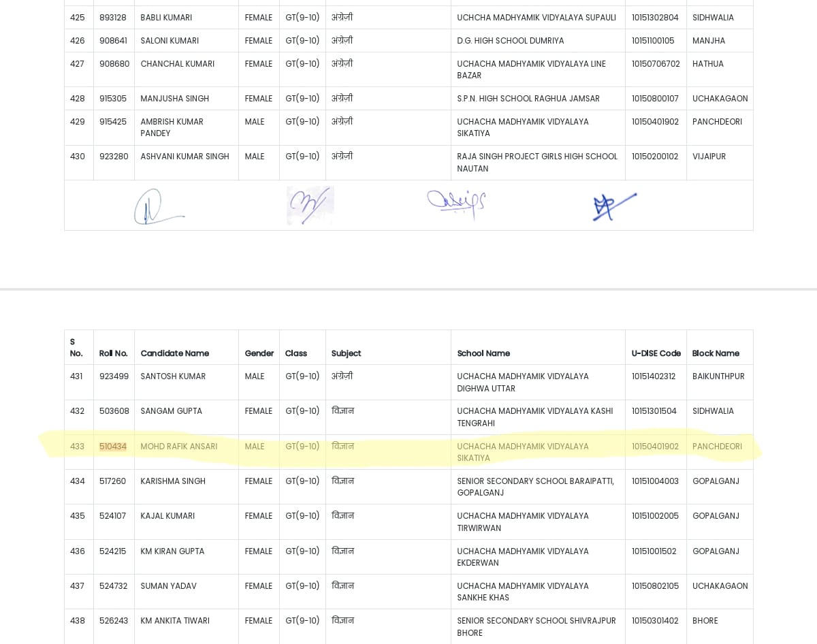Viewport: 817px width, 644px height.
Task: Click the Block Name column header
Action: (716, 353)
